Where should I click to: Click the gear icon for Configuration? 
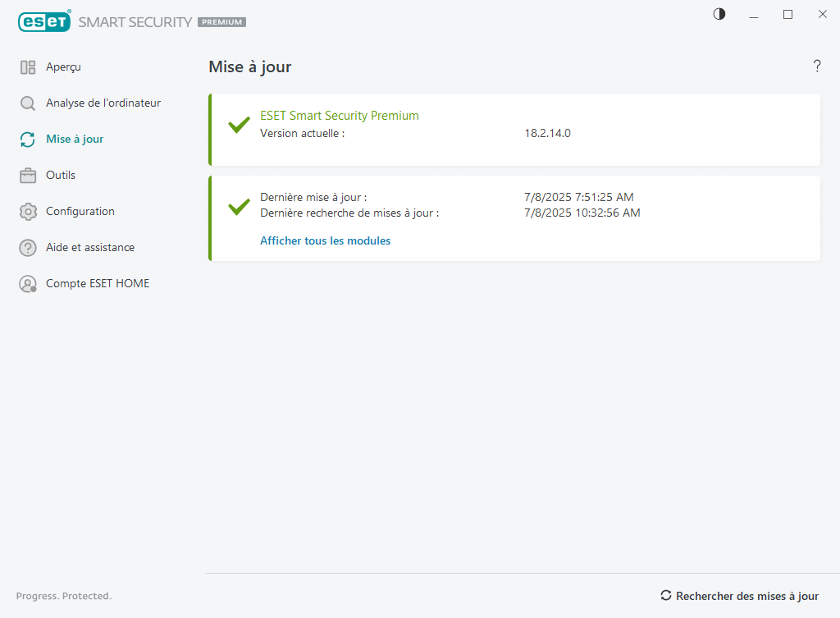click(x=28, y=212)
